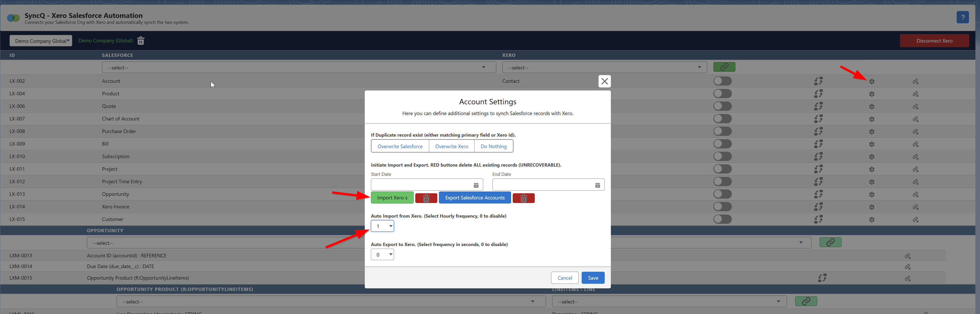Click red trash button next to Import Xero

426,198
